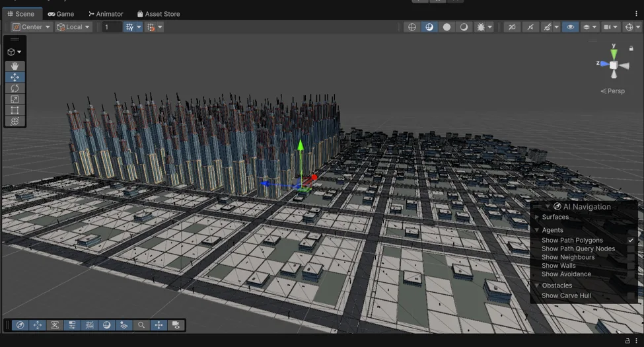Select the Scale tool
Image resolution: width=644 pixels, height=347 pixels.
15,100
